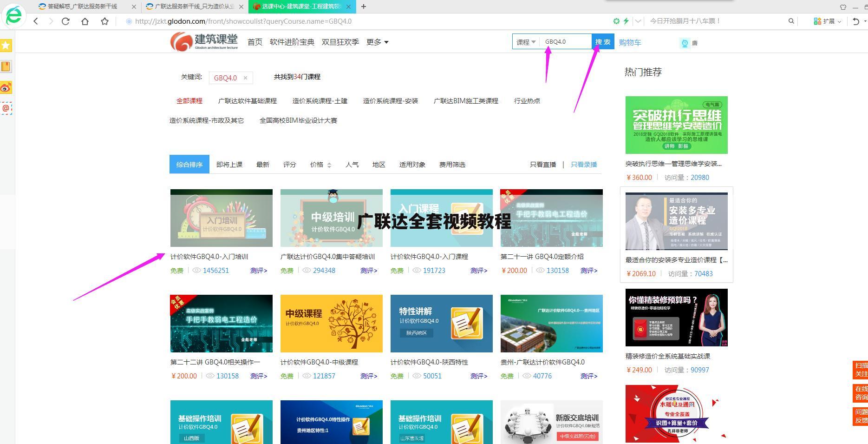This screenshot has height=444, width=868.
Task: Remove the GBQ4.0 keyword tag
Action: pos(245,78)
